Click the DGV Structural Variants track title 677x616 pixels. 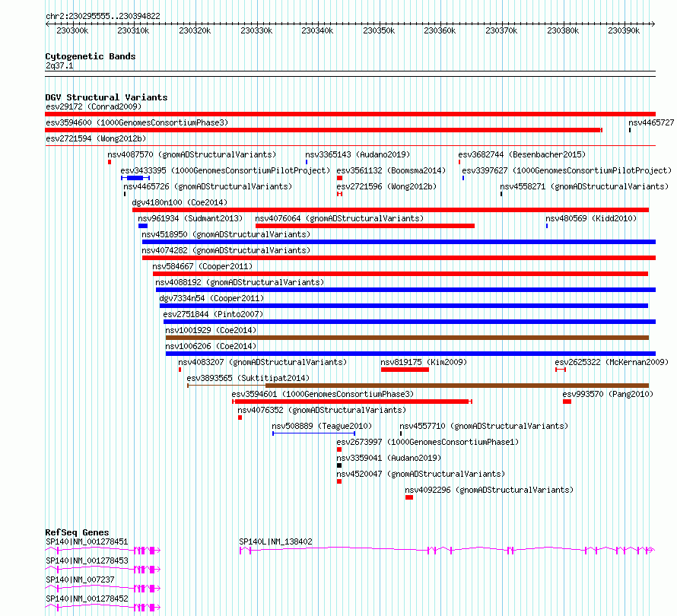106,97
